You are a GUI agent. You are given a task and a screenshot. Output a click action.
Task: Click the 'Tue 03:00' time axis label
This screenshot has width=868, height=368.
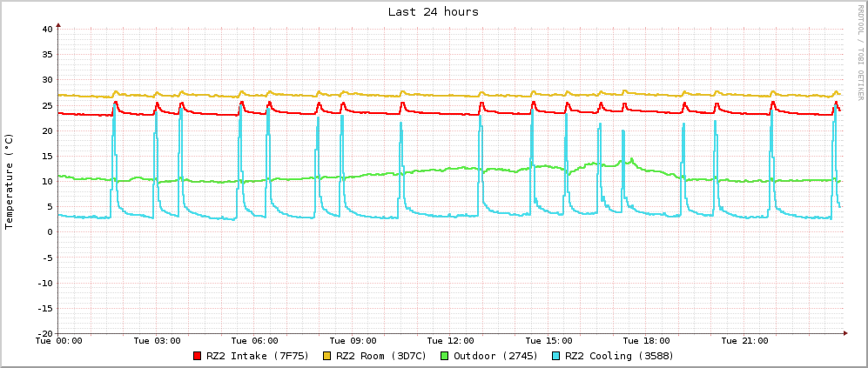pyautogui.click(x=157, y=341)
